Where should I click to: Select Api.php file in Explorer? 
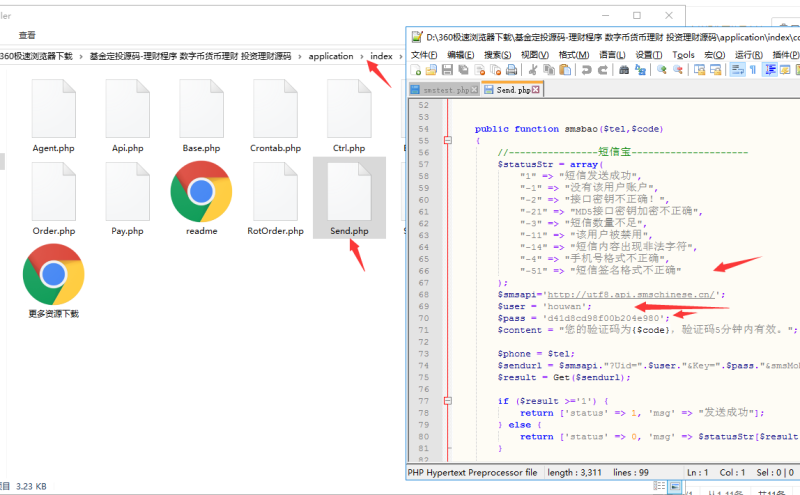click(x=128, y=116)
